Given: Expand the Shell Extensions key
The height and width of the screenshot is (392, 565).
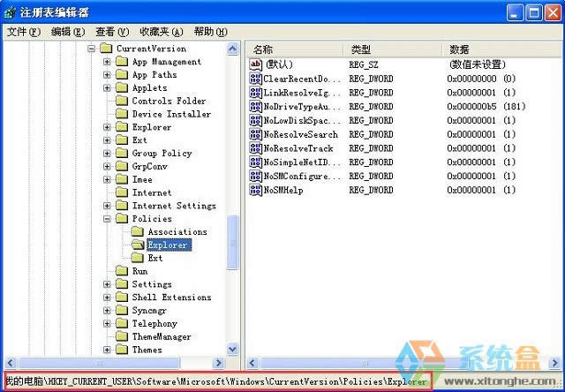Looking at the screenshot, I should tap(107, 298).
